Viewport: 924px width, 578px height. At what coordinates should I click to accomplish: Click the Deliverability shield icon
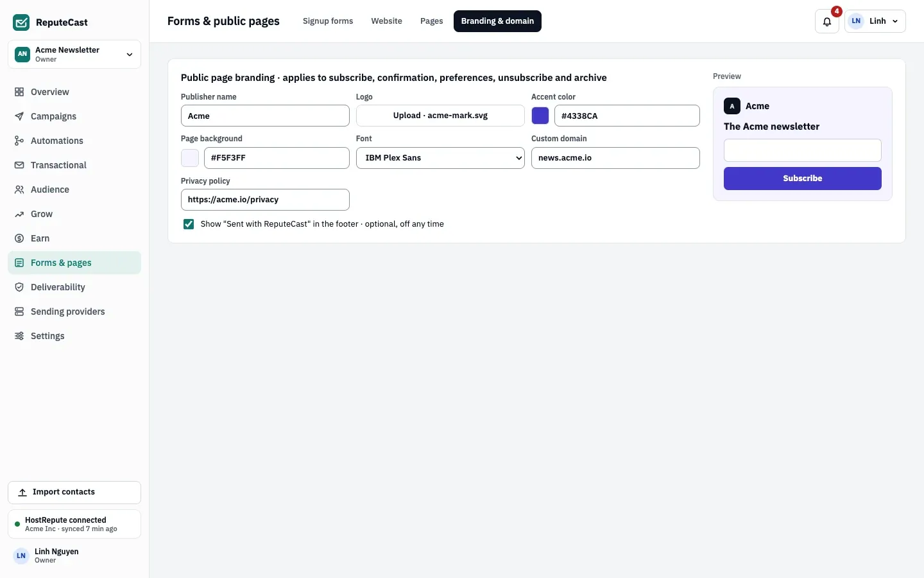coord(19,287)
